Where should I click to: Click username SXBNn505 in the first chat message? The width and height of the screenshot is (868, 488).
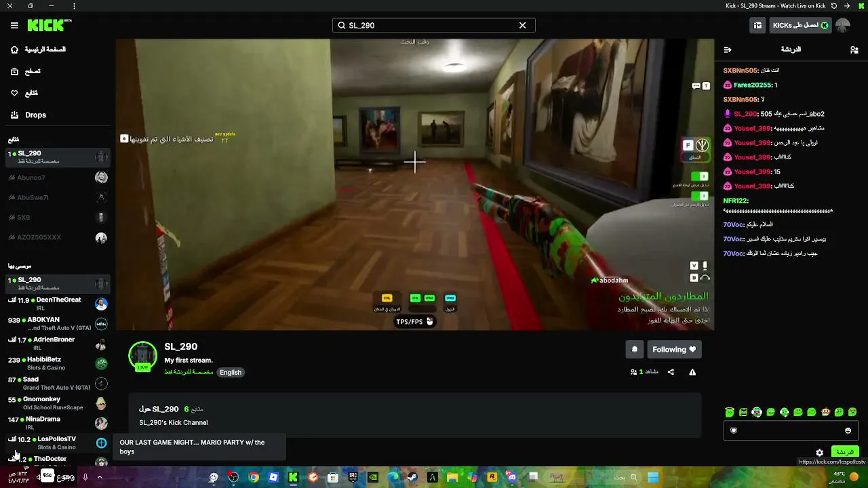pyautogui.click(x=740, y=70)
